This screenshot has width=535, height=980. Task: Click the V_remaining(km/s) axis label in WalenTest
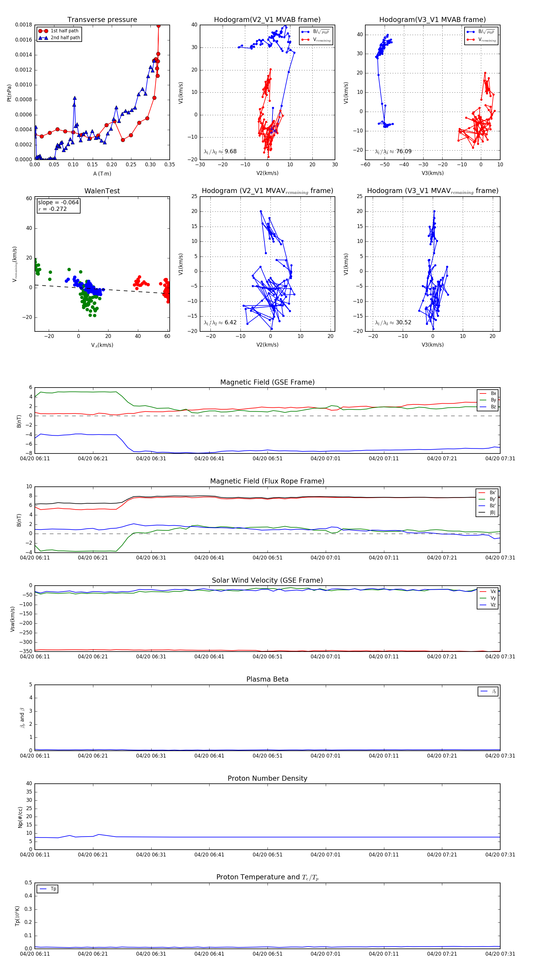pyautogui.click(x=15, y=264)
